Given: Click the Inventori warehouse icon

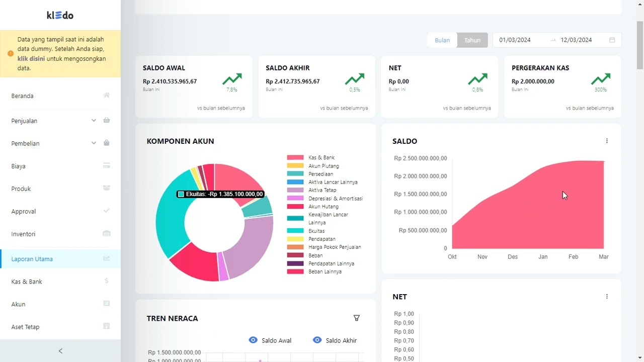Looking at the screenshot, I should (x=106, y=233).
